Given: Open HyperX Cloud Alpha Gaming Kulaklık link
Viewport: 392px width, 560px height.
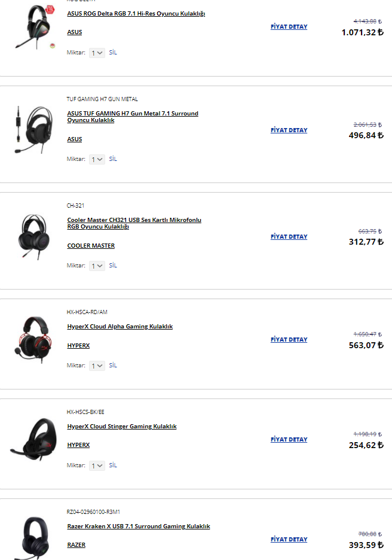Looking at the screenshot, I should click(x=120, y=327).
